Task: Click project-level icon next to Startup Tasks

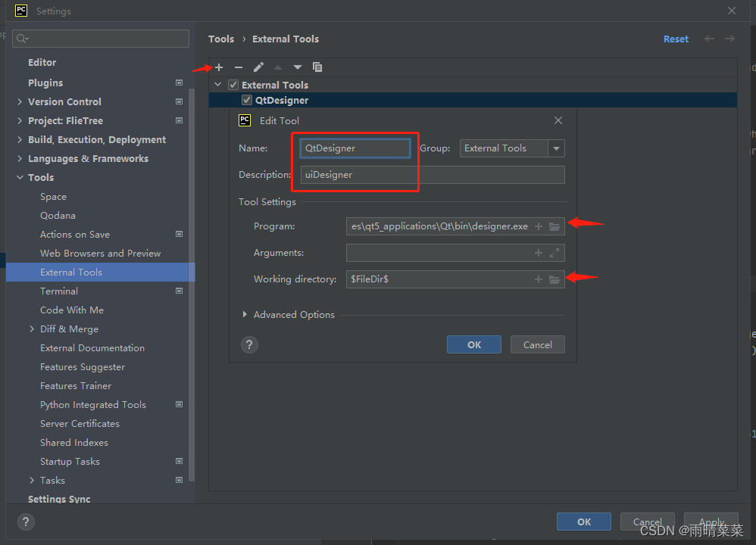Action: pos(180,462)
